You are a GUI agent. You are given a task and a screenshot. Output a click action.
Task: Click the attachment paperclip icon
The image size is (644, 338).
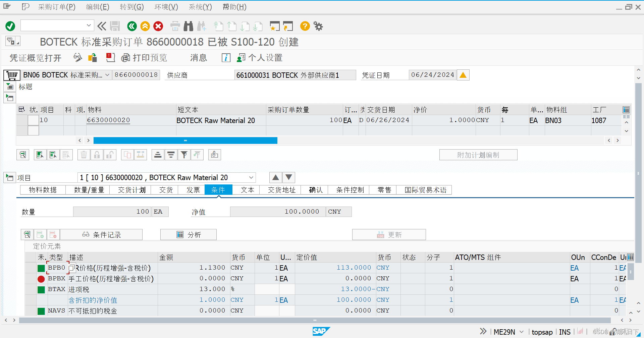click(x=215, y=155)
